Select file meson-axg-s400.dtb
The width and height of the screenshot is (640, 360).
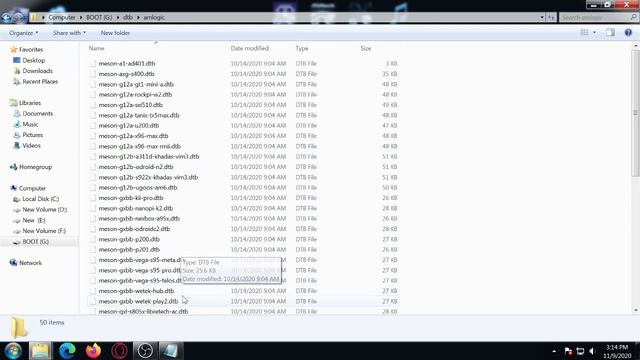click(126, 74)
